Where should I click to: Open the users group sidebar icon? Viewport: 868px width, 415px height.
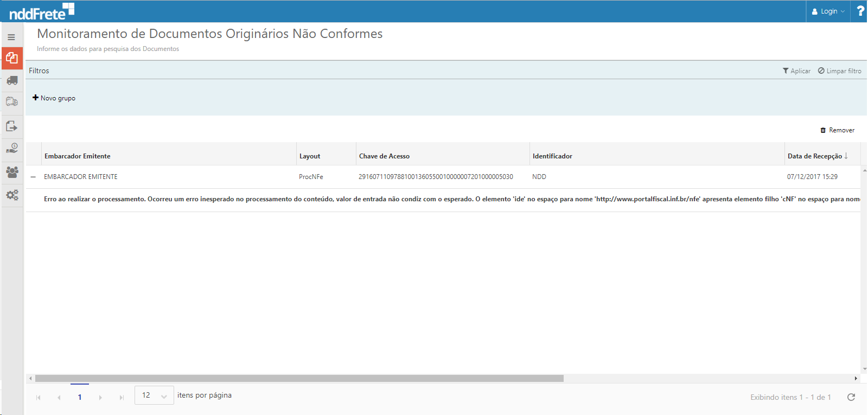tap(12, 172)
